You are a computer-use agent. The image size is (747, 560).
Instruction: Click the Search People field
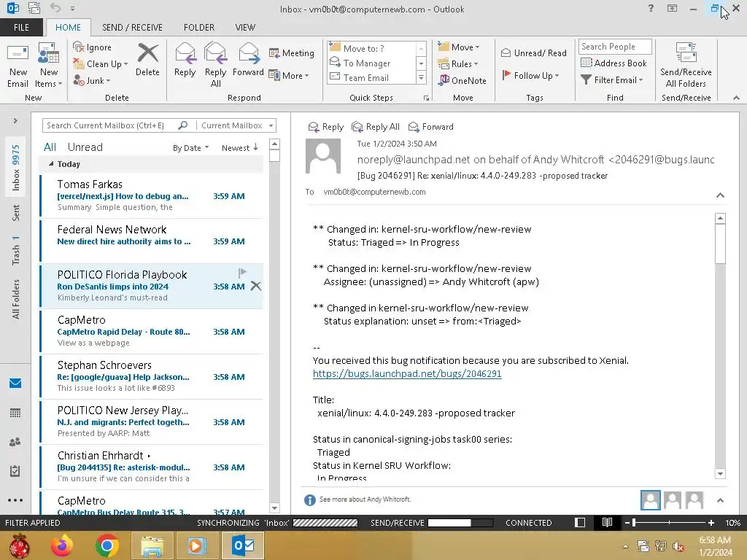point(614,47)
